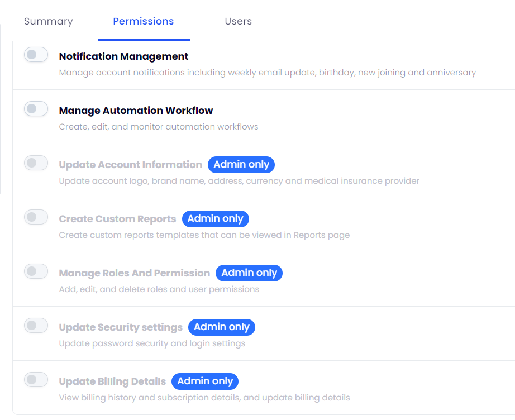Toggle the Update Billing Details switch
Viewport: 515px width, 420px height.
click(36, 380)
